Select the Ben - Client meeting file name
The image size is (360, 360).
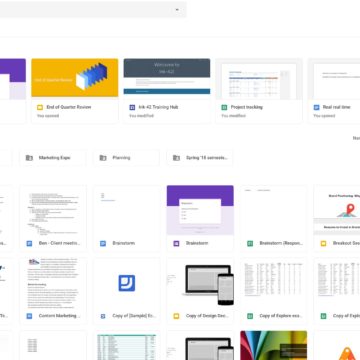tap(59, 243)
